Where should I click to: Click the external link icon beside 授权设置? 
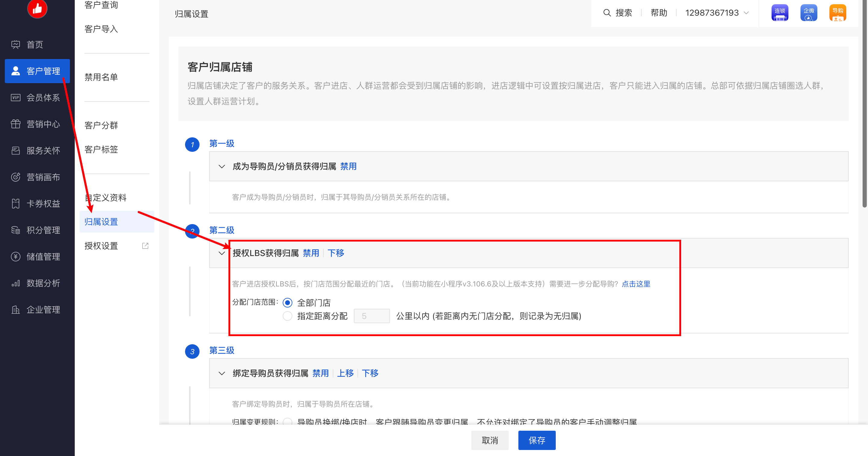pos(145,246)
